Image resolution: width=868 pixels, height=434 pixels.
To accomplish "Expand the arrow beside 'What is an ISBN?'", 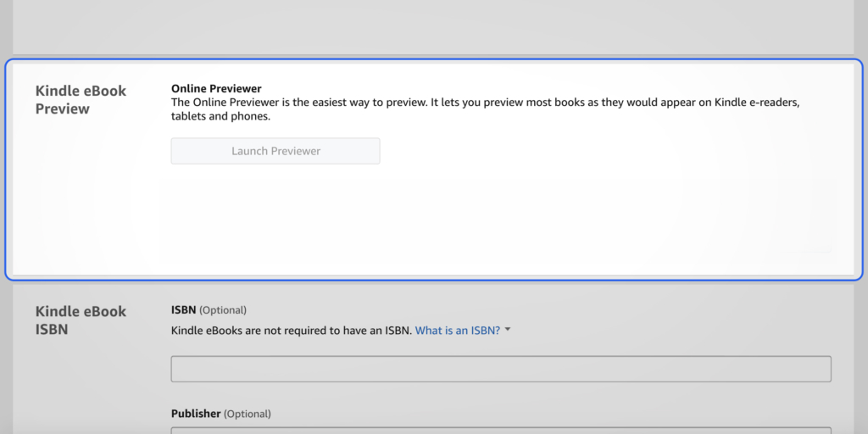I will click(x=508, y=330).
